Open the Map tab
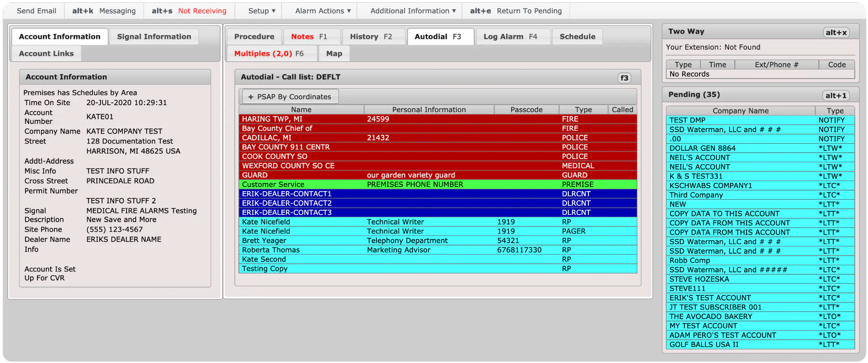 click(334, 53)
